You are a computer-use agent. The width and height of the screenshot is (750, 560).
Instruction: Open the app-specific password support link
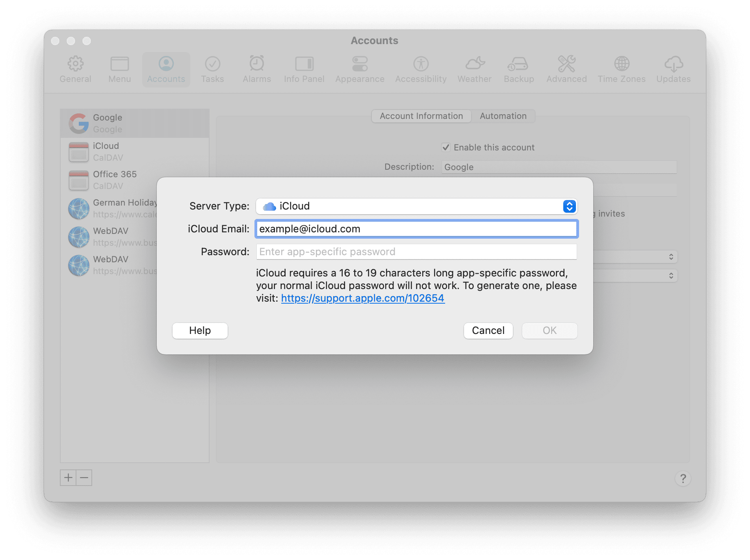pos(362,298)
